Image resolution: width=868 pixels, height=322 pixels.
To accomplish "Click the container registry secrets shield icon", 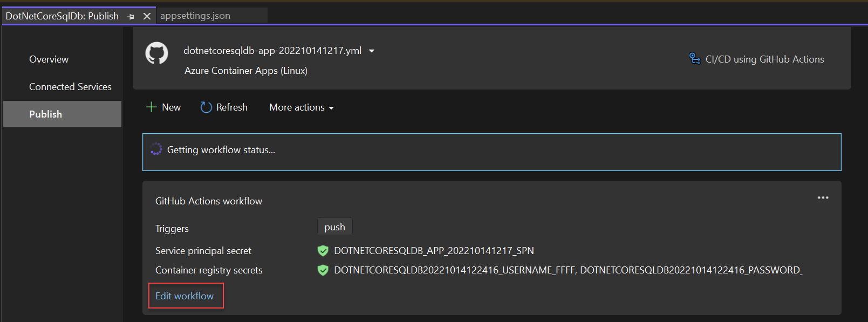I will click(323, 270).
